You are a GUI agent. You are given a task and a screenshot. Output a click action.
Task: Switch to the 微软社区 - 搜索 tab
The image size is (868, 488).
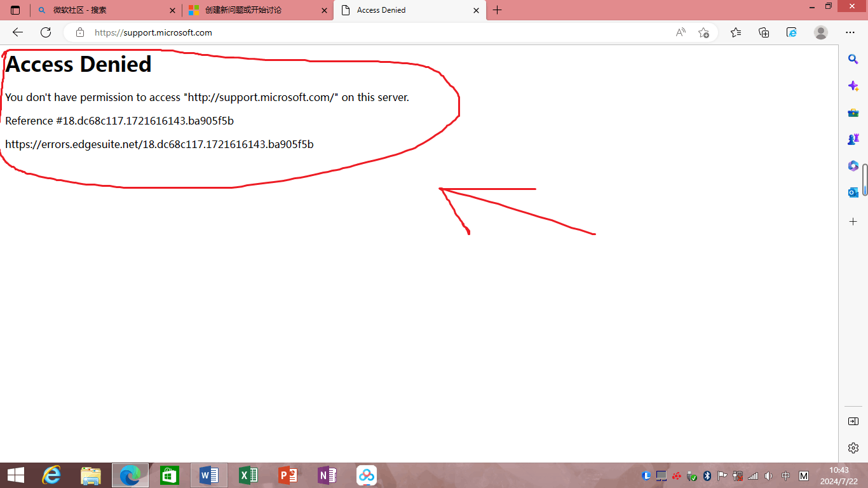(x=105, y=10)
